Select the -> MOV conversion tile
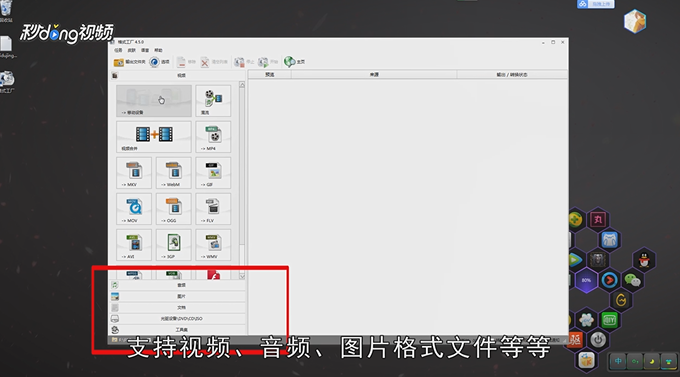 (x=134, y=209)
